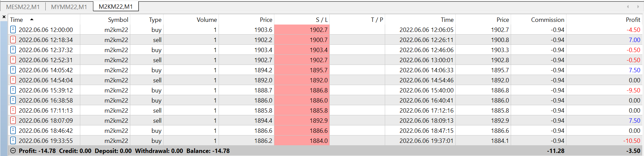
Task: Switch to the MESM22,M1 tab
Action: coord(23,7)
